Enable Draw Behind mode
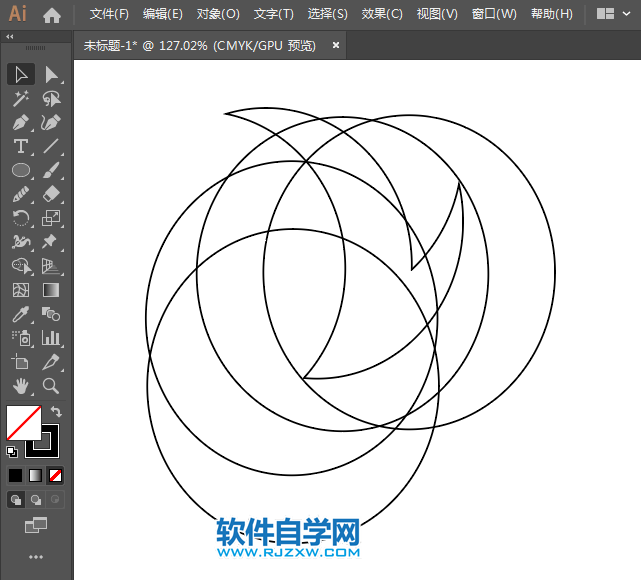Screen dimensions: 641x580 36,499
